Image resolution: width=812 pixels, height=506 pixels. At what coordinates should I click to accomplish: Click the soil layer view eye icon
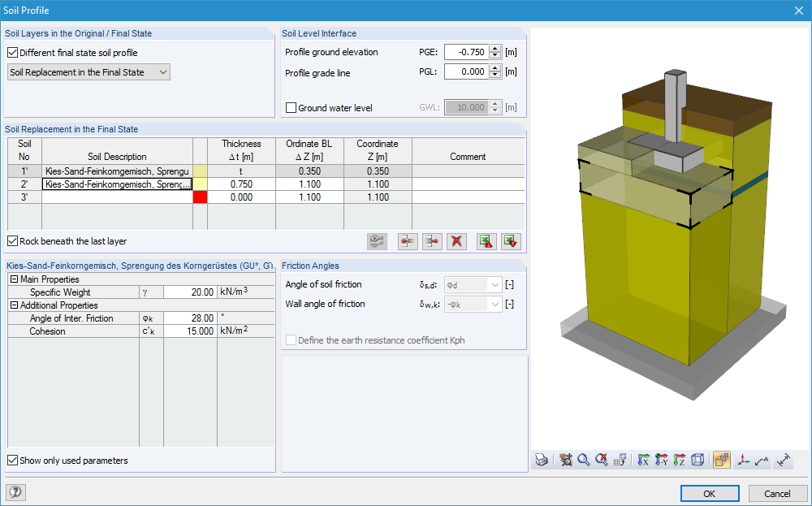[377, 241]
